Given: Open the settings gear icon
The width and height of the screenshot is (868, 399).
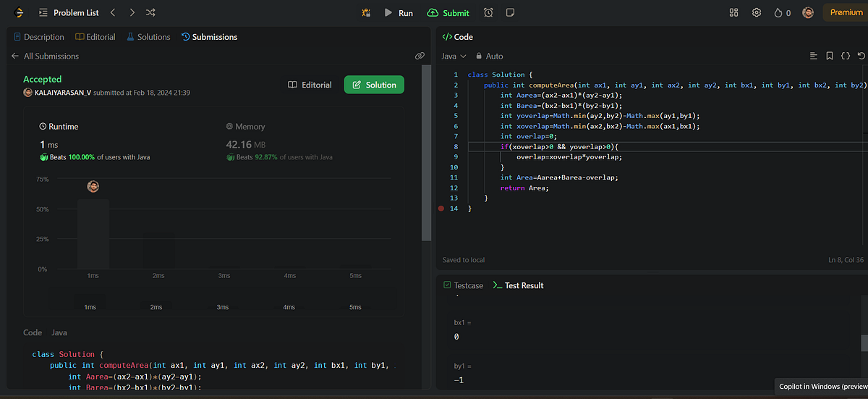Looking at the screenshot, I should (757, 12).
